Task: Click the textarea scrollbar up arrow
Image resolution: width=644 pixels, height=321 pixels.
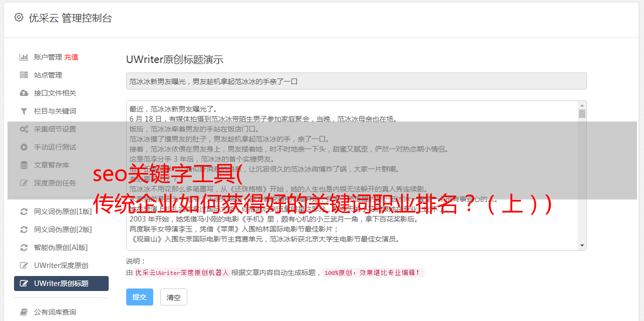Action: point(582,105)
